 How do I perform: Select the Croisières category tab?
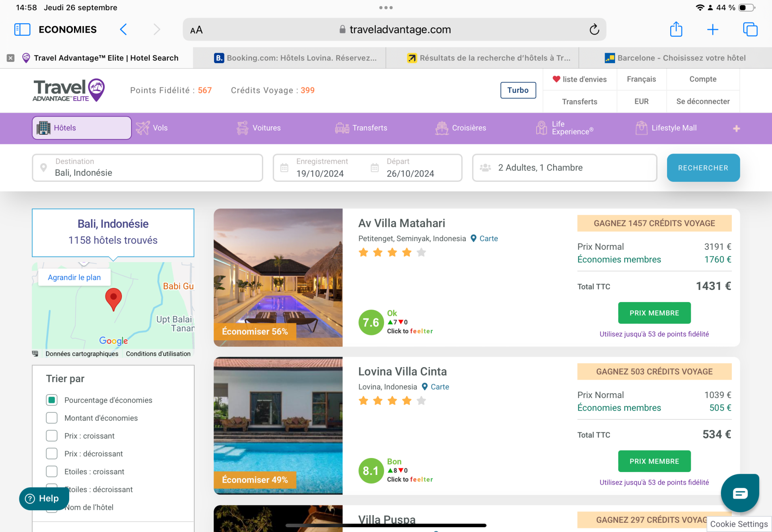point(461,128)
